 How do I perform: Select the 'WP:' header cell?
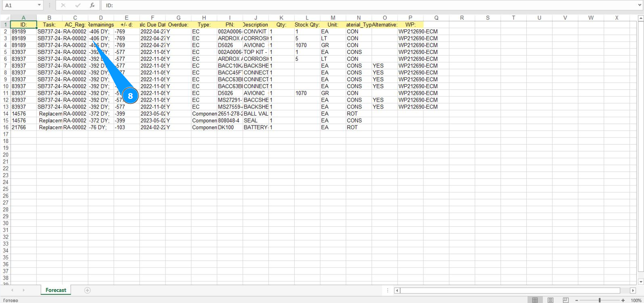pos(410,25)
